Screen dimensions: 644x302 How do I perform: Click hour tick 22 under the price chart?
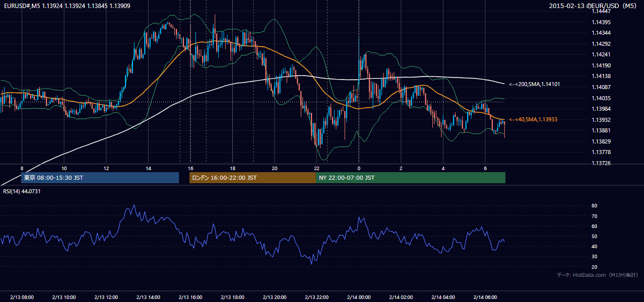316,168
